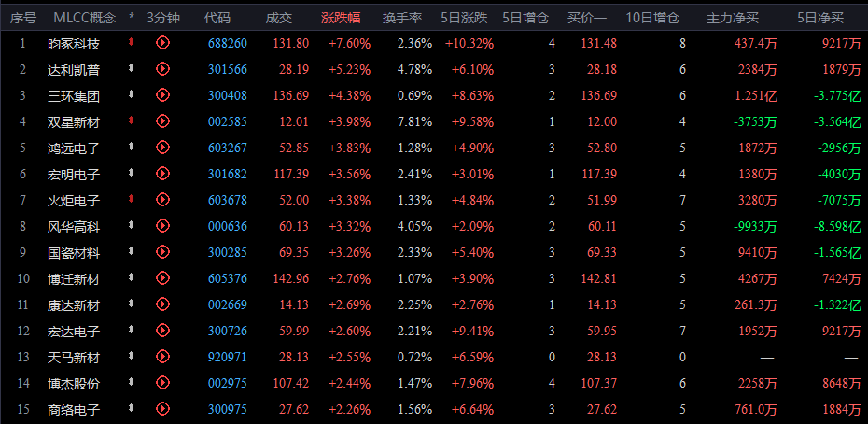This screenshot has width=868, height=424.
Task: Open the 3-minute play icon for 宏达电子
Action: coord(162,331)
